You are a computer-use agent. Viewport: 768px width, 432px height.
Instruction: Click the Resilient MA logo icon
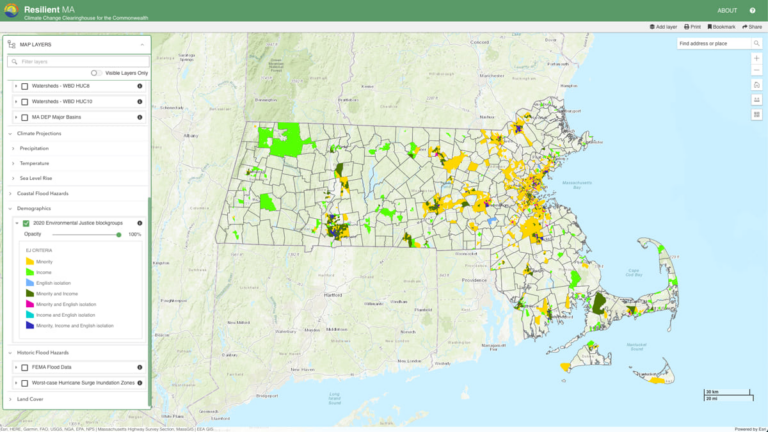tap(11, 10)
